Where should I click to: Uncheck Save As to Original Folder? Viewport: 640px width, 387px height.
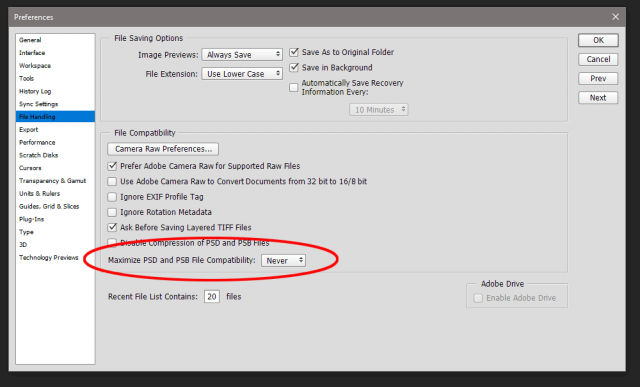294,52
